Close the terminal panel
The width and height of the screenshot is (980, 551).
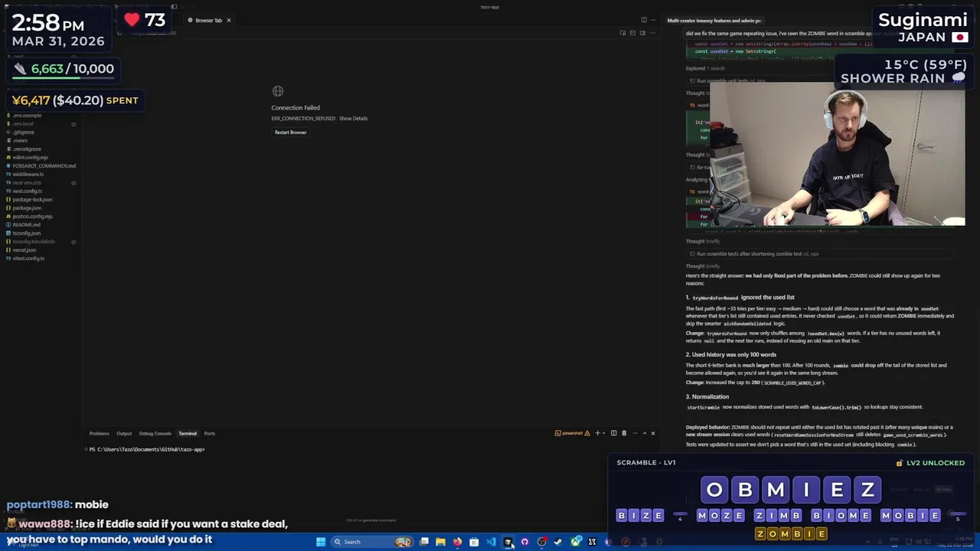coord(653,433)
